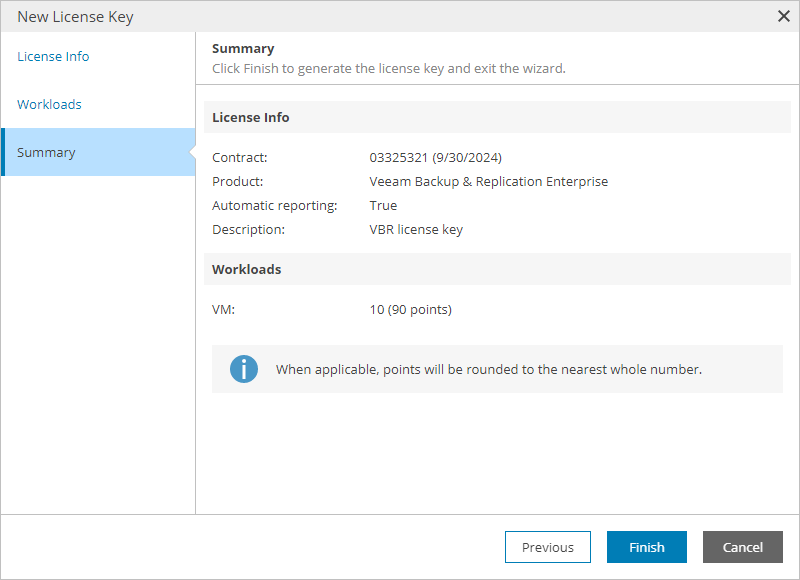Click Finish to generate the license key
The image size is (800, 580).
646,547
